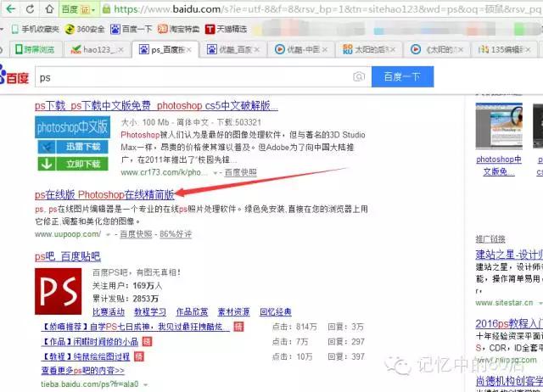The width and height of the screenshot is (543, 392).
Task: Click www.sitestar.cn address text
Action: (504, 303)
